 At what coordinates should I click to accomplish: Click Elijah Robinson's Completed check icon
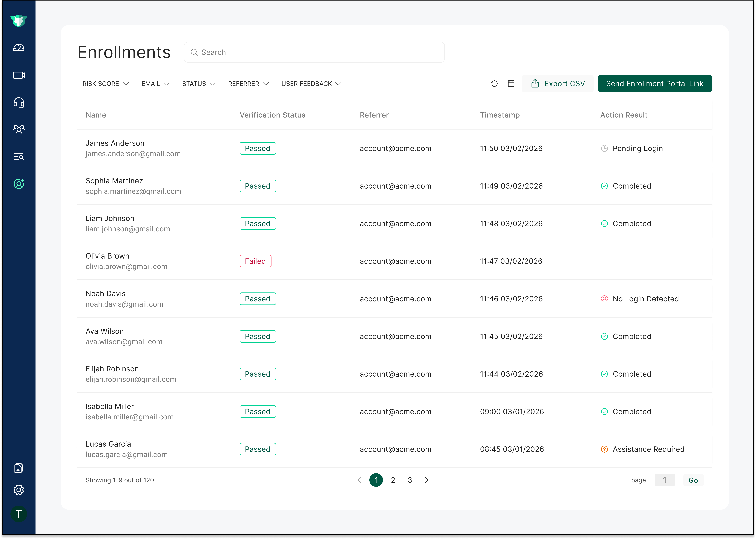tap(604, 374)
